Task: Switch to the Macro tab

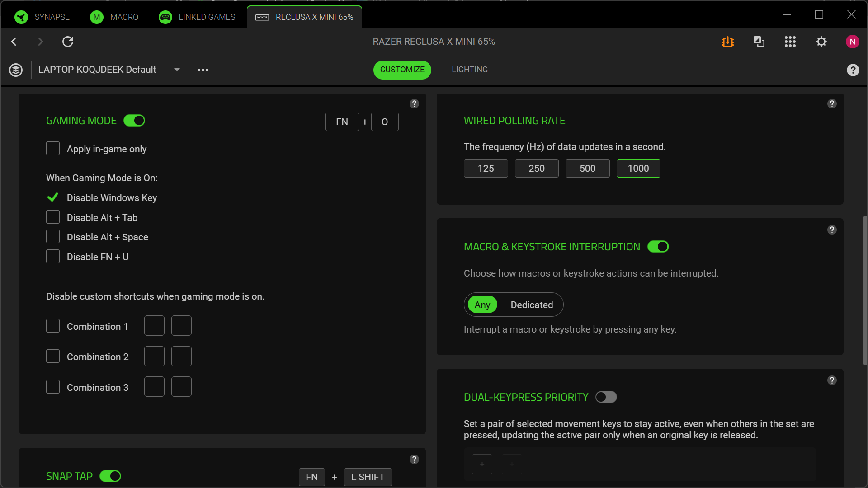Action: [x=114, y=17]
